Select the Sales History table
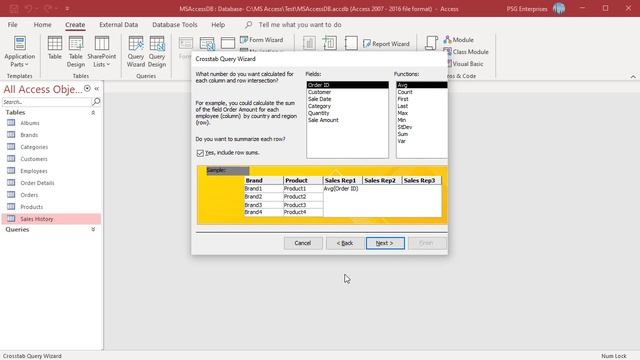 coord(51,219)
